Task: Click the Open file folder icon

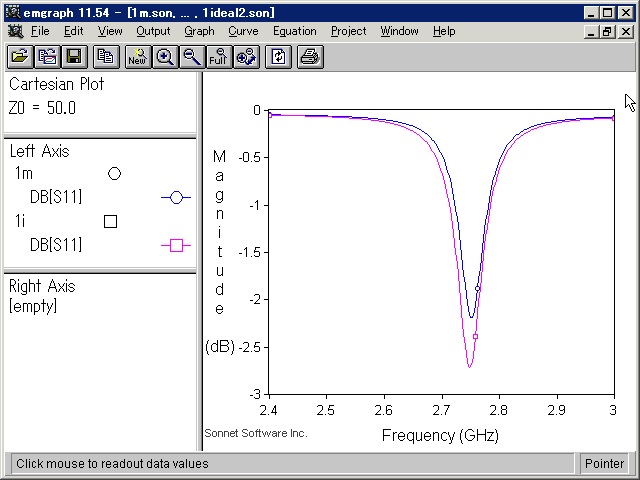Action: (x=20, y=57)
